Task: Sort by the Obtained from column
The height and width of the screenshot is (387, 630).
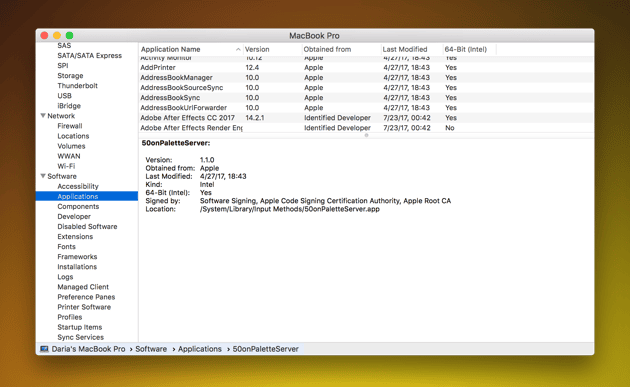Action: click(x=327, y=49)
